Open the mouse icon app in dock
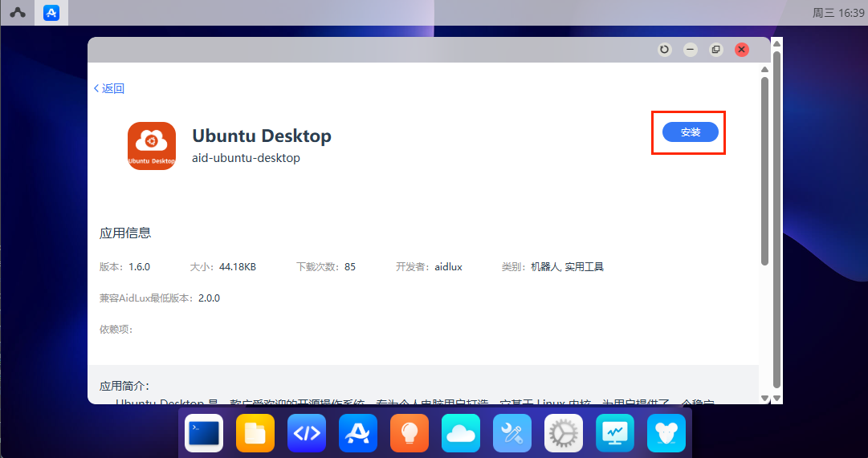 [x=666, y=433]
